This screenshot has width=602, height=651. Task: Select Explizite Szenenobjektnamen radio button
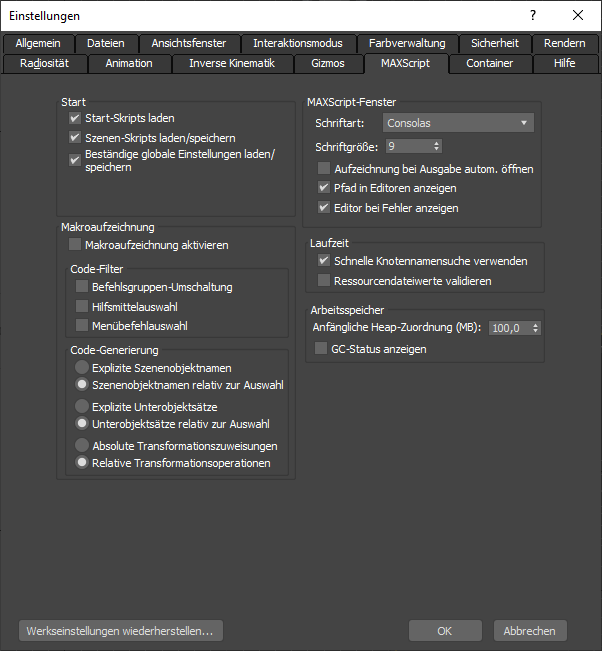point(83,368)
